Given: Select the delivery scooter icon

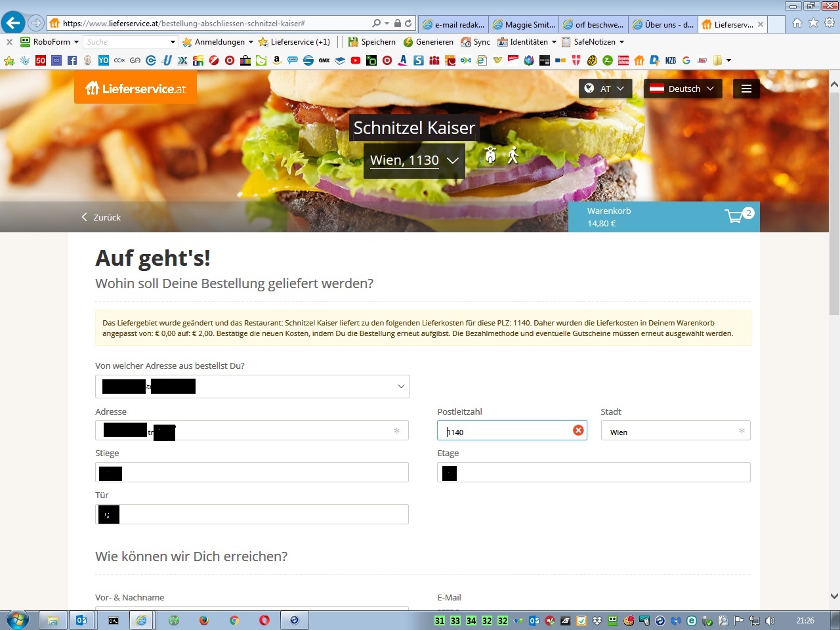Looking at the screenshot, I should click(490, 155).
